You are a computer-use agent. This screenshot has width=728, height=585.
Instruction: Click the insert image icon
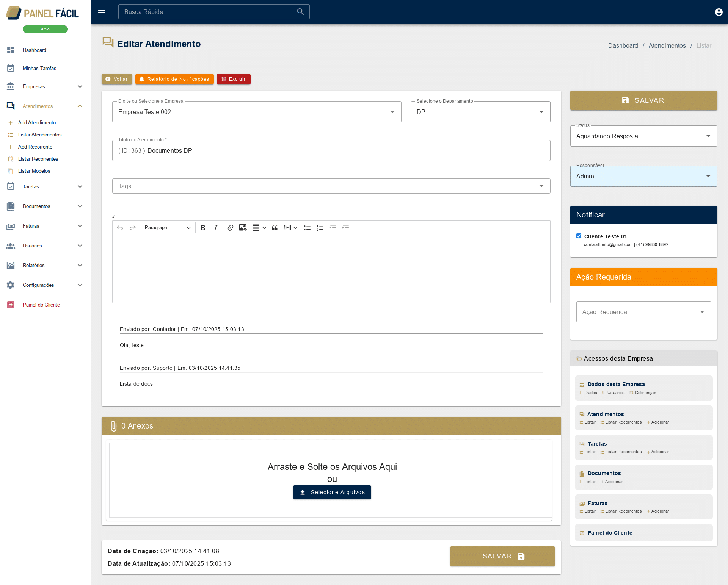point(243,228)
